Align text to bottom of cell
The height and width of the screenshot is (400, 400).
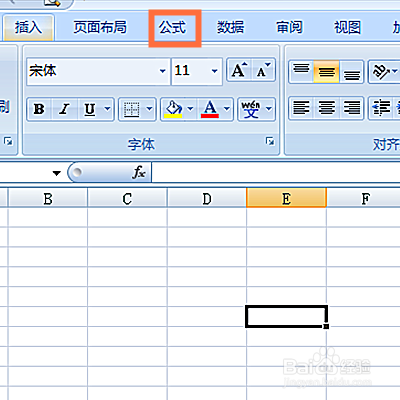351,71
